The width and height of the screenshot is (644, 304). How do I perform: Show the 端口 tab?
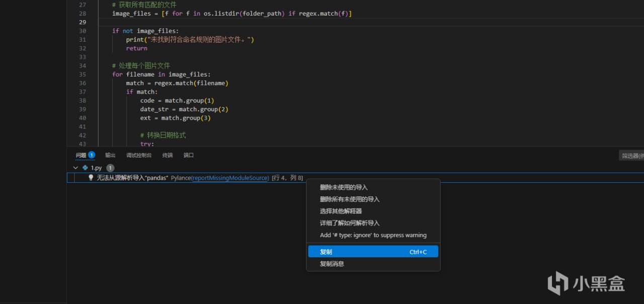pyautogui.click(x=189, y=155)
